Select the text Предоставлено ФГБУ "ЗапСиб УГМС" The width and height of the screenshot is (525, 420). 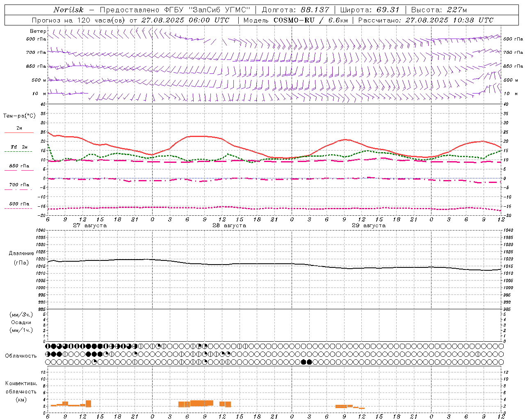(x=175, y=10)
